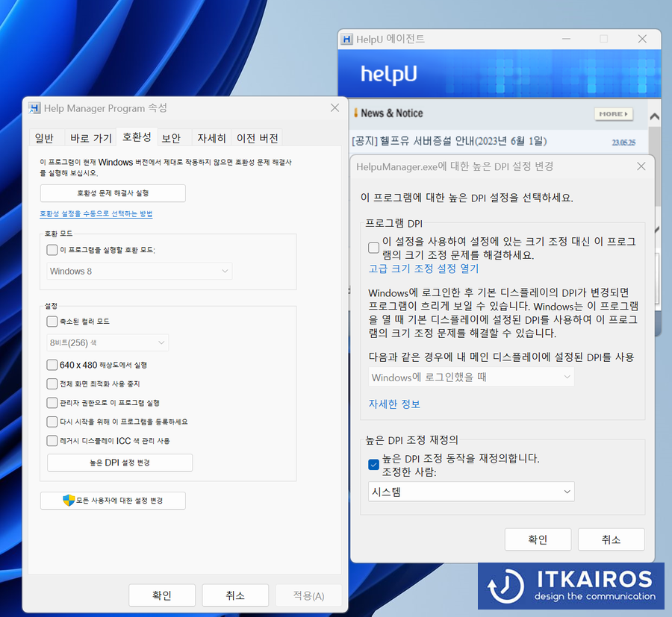Click 확인 in the high DPI dialog
Viewport: 672px width, 617px height.
click(538, 539)
